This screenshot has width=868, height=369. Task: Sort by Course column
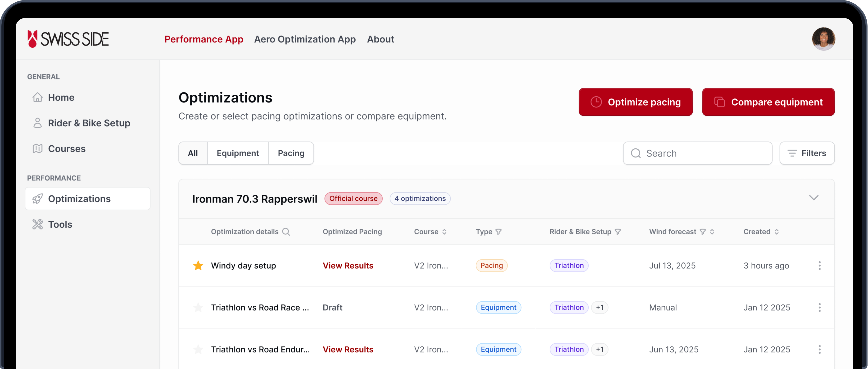pyautogui.click(x=444, y=232)
